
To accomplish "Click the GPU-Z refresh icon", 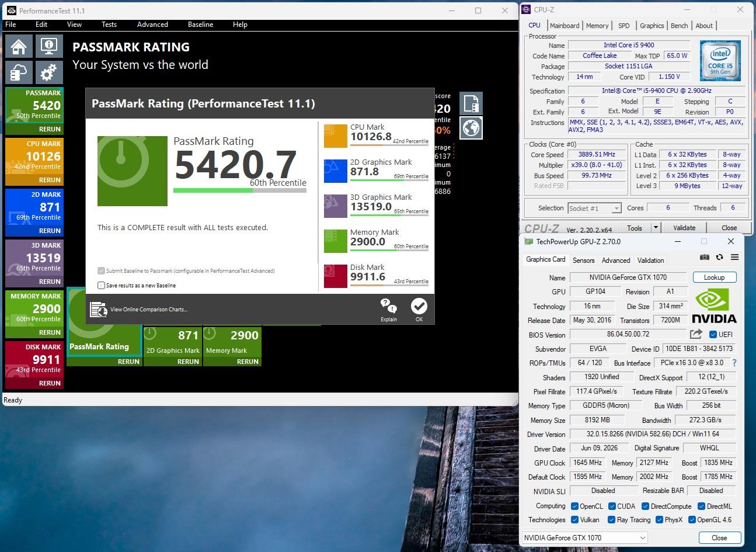I will [x=719, y=258].
